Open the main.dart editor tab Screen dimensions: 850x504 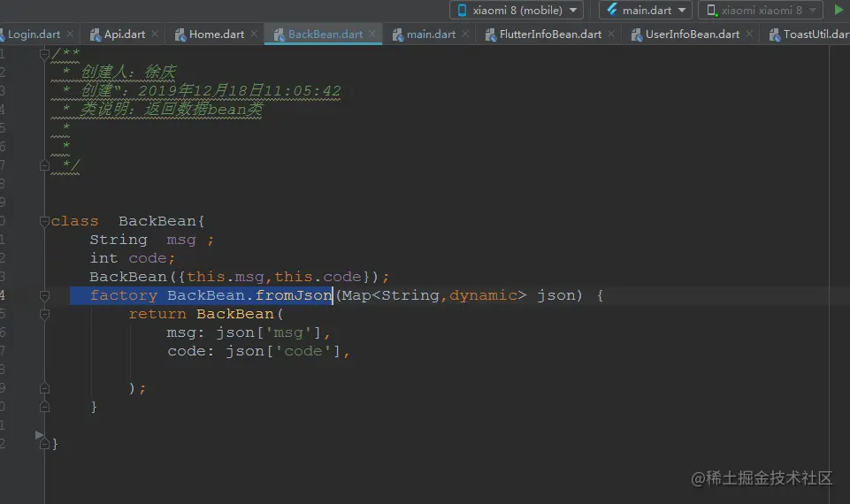tap(431, 34)
